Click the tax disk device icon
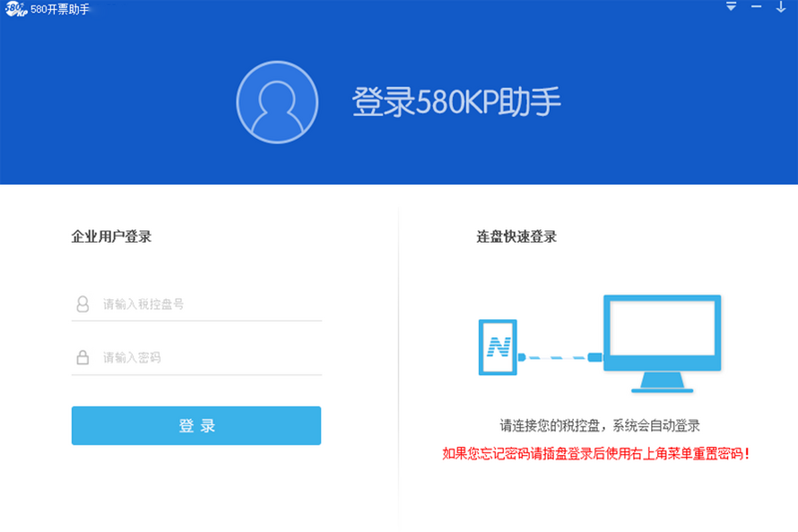798x532 pixels. (498, 347)
